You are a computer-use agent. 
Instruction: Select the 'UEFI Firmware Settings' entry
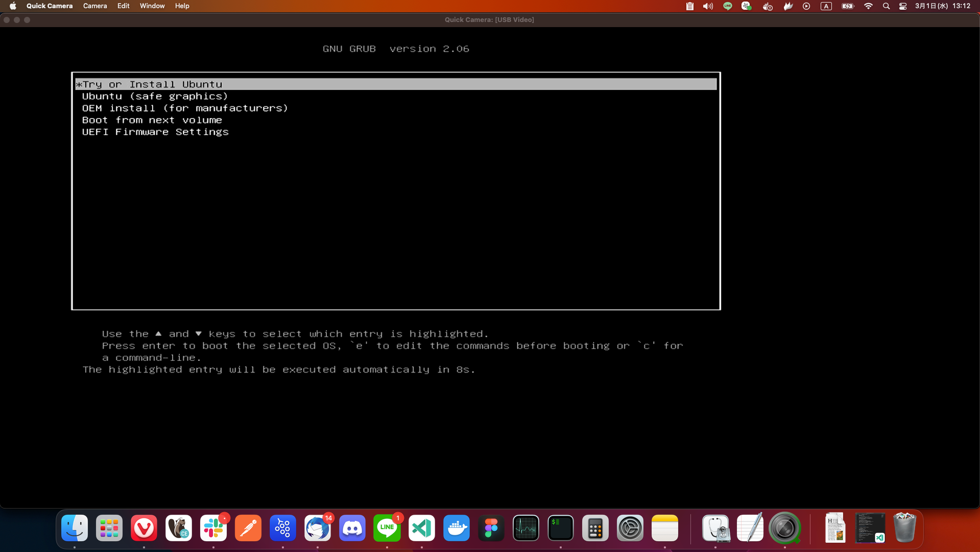click(155, 132)
